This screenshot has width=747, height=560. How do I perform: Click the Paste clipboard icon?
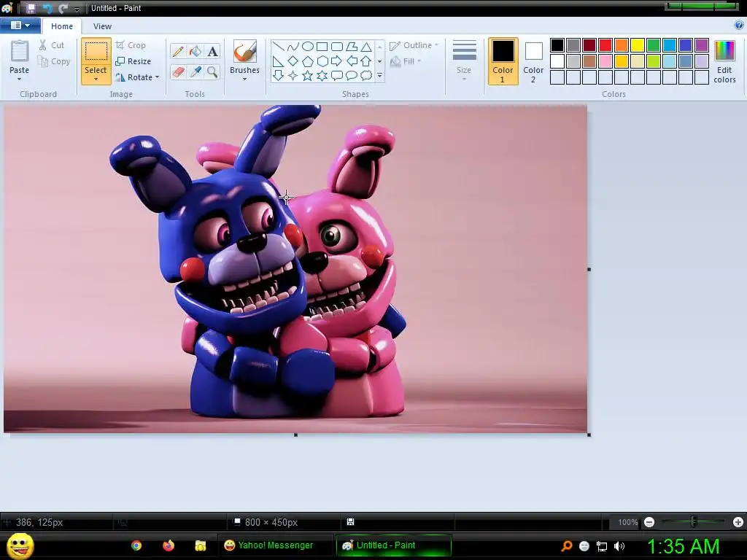[x=20, y=51]
